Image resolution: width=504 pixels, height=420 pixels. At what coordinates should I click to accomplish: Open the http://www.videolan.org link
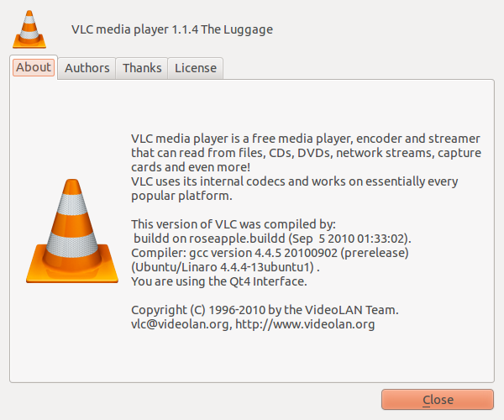tap(305, 324)
